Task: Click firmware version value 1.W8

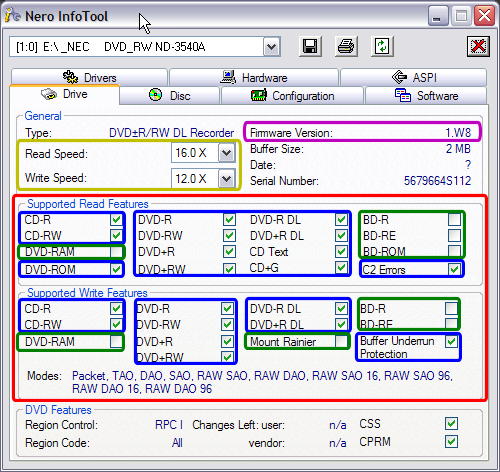Action: pos(458,133)
